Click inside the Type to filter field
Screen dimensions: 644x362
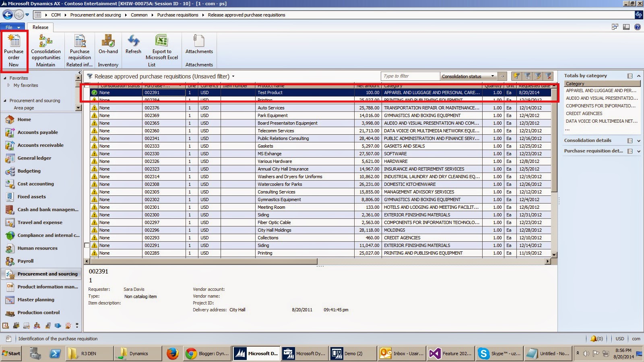[x=409, y=76]
